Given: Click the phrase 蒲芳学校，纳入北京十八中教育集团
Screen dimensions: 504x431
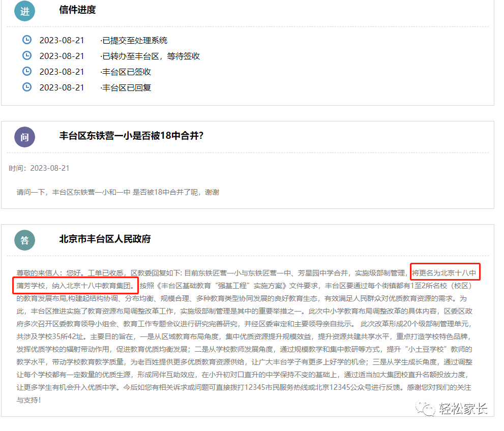Looking at the screenshot, I should (74, 286).
